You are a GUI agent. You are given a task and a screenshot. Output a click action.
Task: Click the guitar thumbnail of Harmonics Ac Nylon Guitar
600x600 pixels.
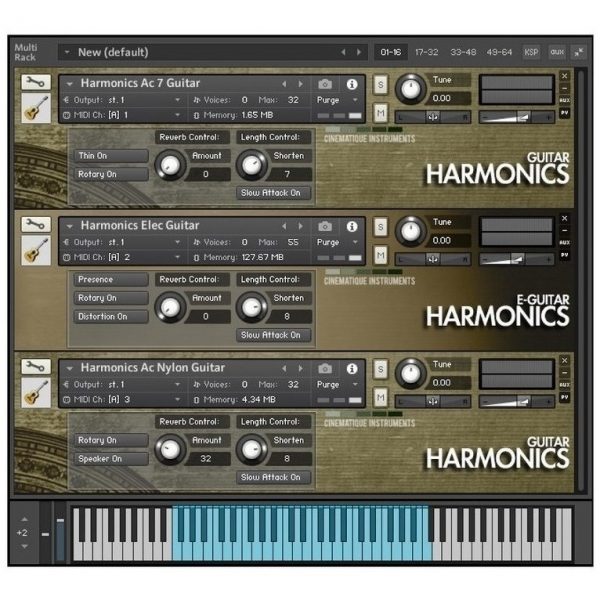(36, 393)
